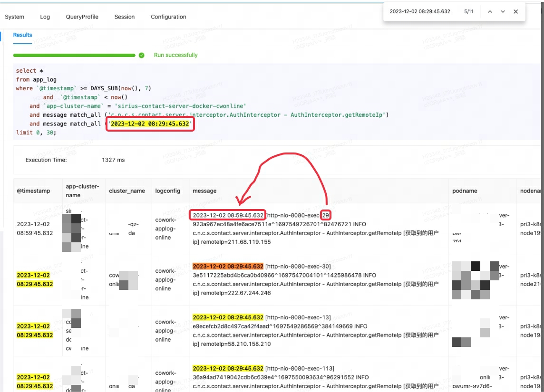
Task: Click the @timestamp column header
Action: [x=33, y=191]
